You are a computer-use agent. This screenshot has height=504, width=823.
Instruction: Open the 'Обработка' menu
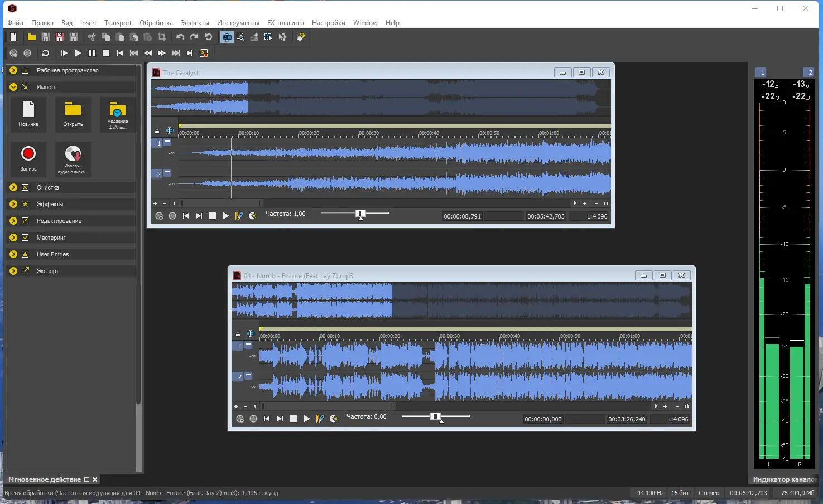pyautogui.click(x=156, y=23)
